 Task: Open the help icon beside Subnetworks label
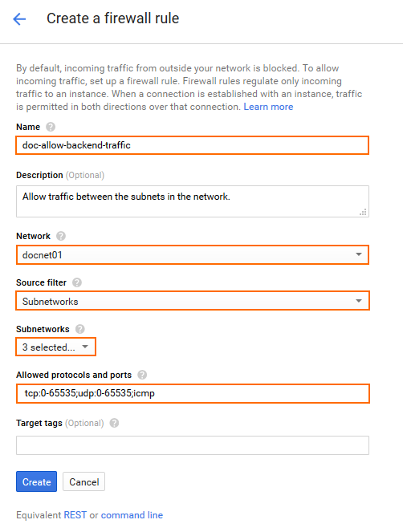tap(79, 329)
